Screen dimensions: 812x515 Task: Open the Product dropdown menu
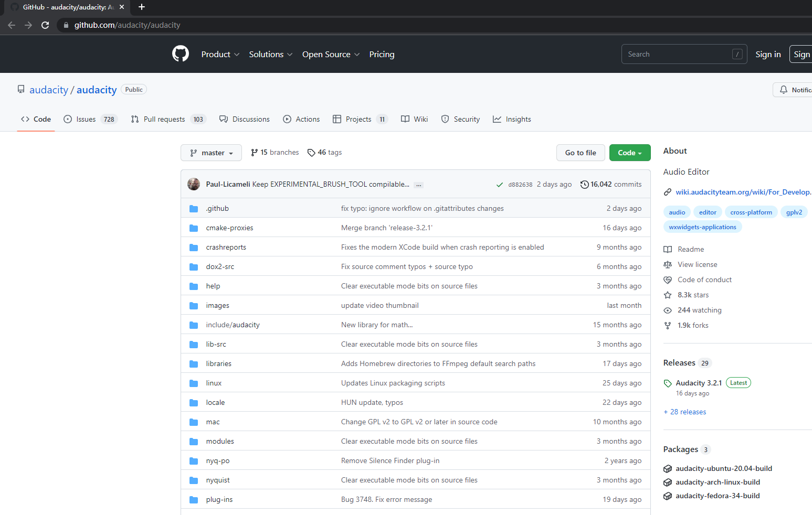(x=220, y=55)
